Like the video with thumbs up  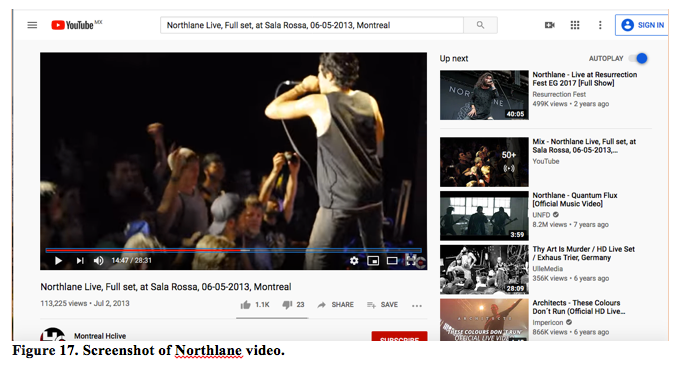[x=254, y=304]
